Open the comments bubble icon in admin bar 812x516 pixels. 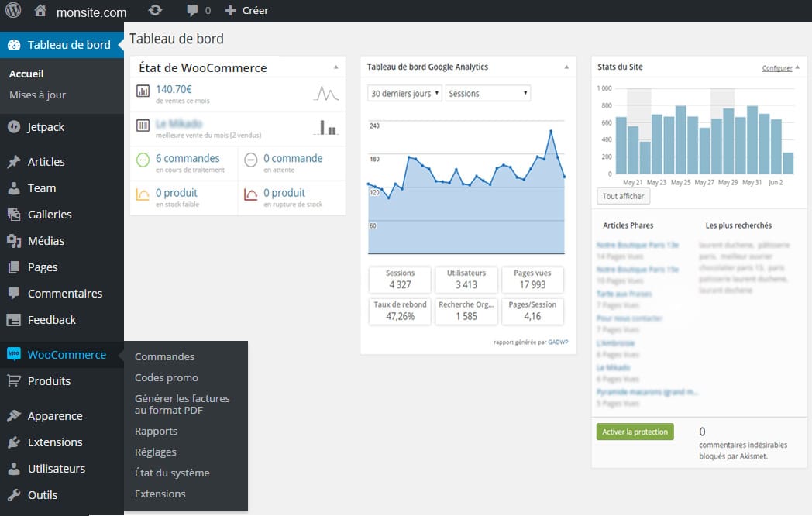tap(192, 10)
